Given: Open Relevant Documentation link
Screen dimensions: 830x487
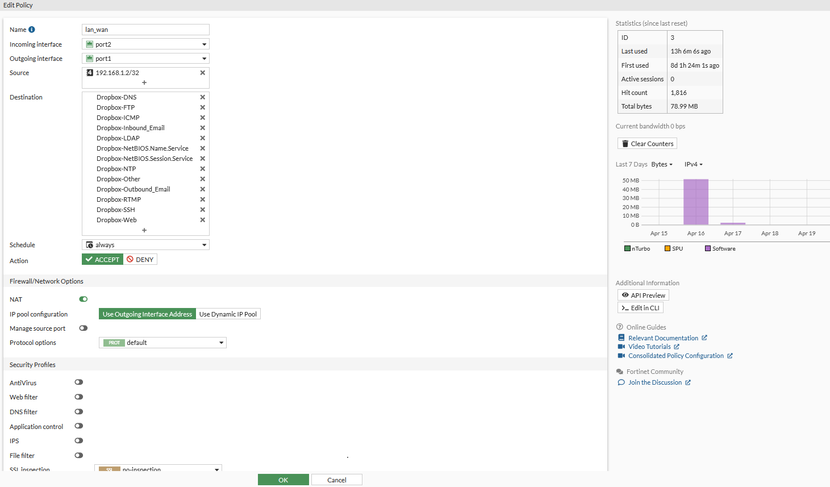Looking at the screenshot, I should click(x=663, y=338).
